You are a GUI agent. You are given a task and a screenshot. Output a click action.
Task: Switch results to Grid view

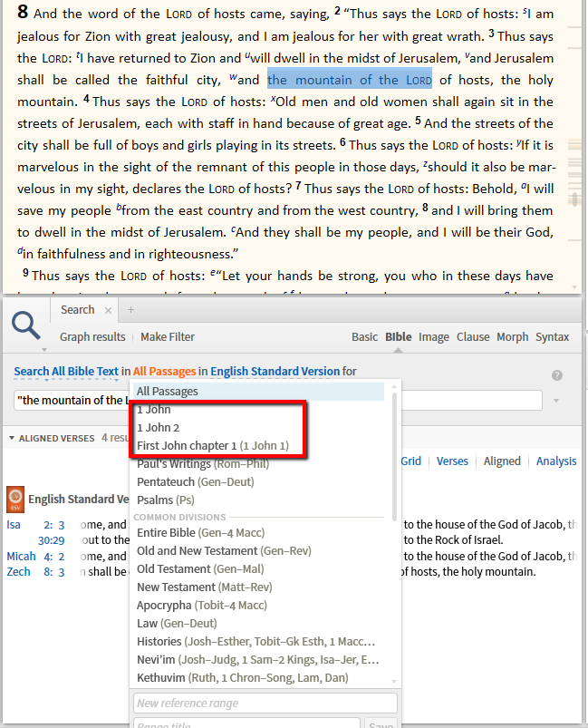(x=410, y=461)
